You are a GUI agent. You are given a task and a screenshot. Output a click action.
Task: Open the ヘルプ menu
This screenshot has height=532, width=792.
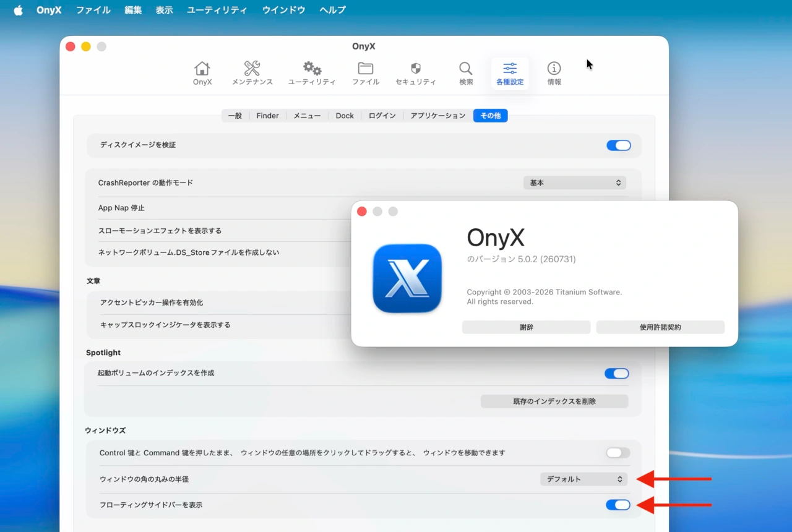pos(333,10)
